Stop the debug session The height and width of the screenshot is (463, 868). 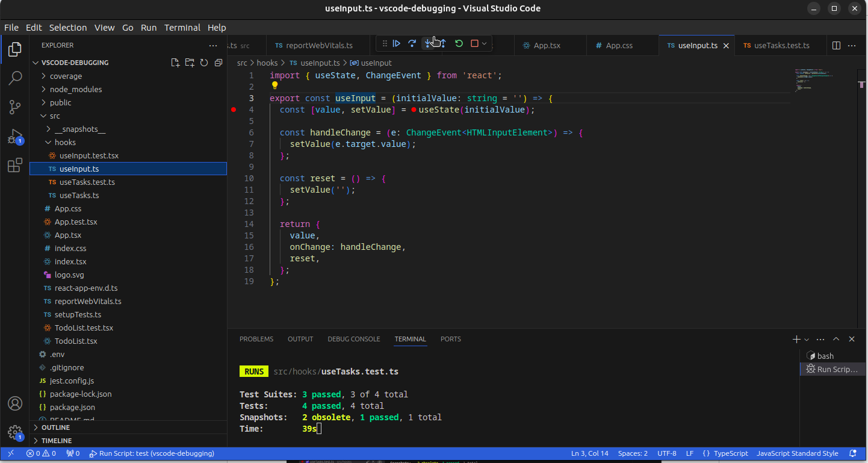pos(474,43)
